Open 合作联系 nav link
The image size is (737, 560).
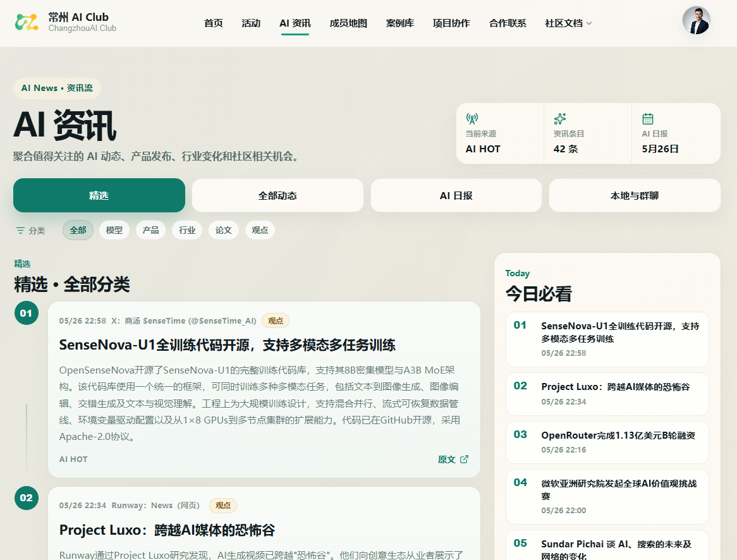[x=508, y=23]
